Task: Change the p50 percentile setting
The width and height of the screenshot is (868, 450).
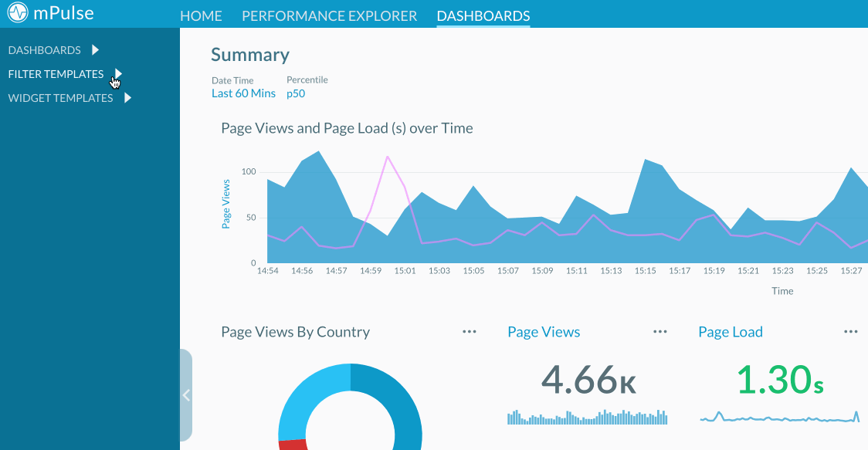Action: 295,93
